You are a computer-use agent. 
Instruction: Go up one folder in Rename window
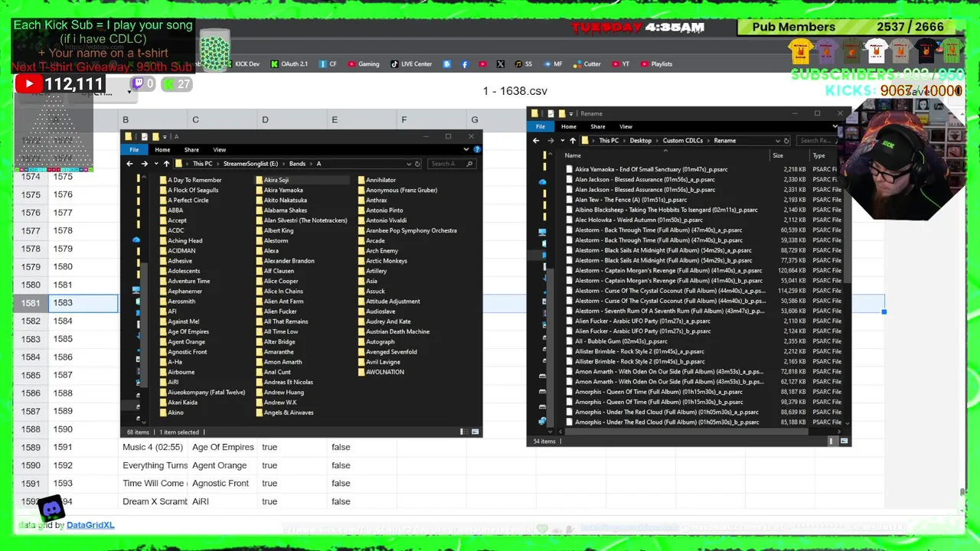tap(572, 141)
